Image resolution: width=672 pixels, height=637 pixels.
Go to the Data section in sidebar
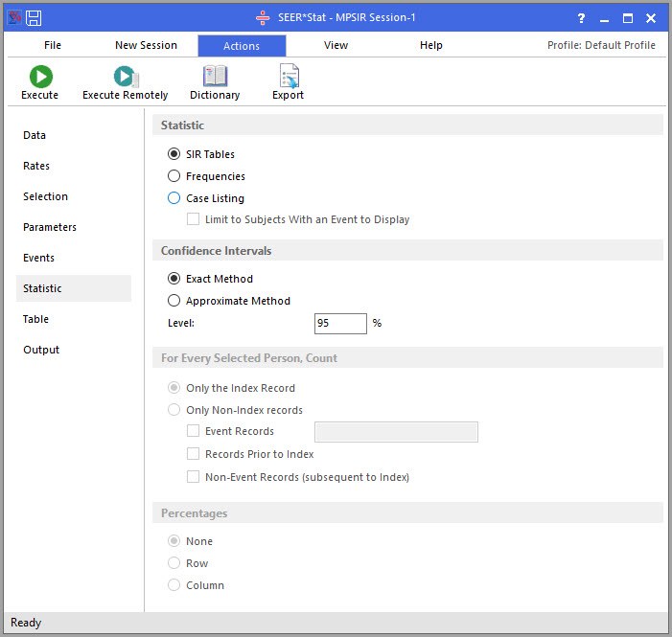coord(35,135)
